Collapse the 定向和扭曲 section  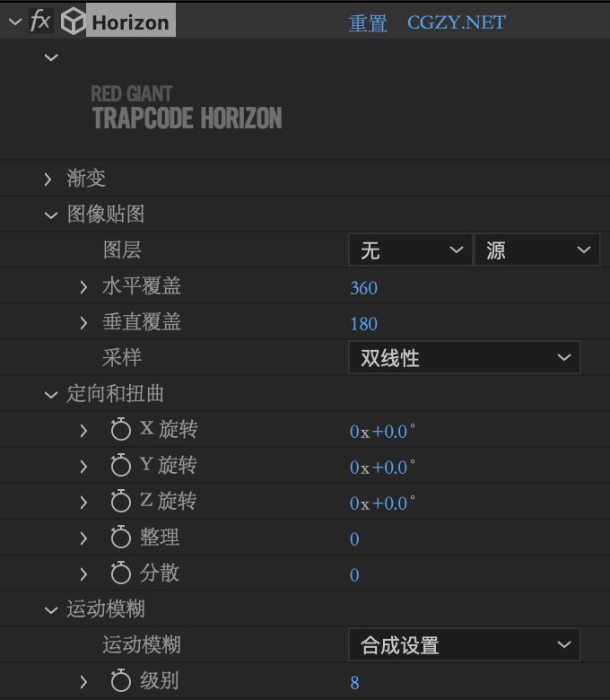49,395
